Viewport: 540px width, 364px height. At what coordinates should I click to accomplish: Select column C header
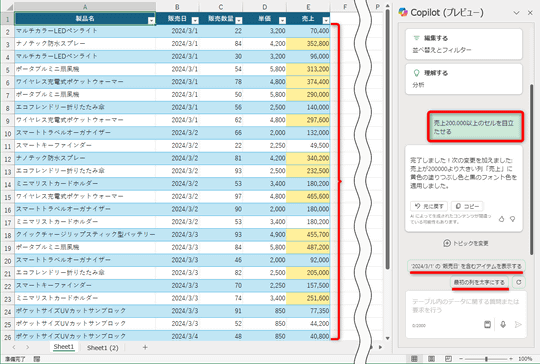tap(221, 7)
